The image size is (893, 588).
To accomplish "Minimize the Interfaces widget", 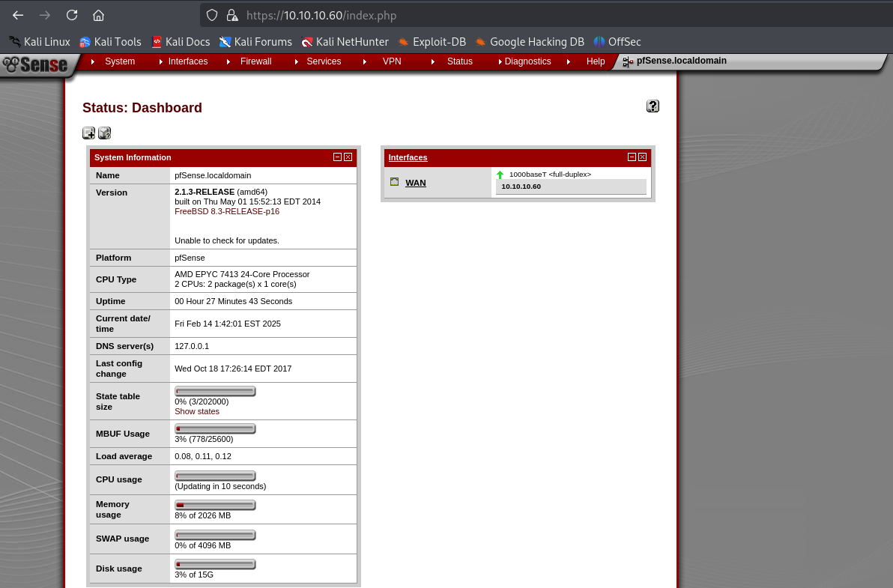I will (632, 157).
